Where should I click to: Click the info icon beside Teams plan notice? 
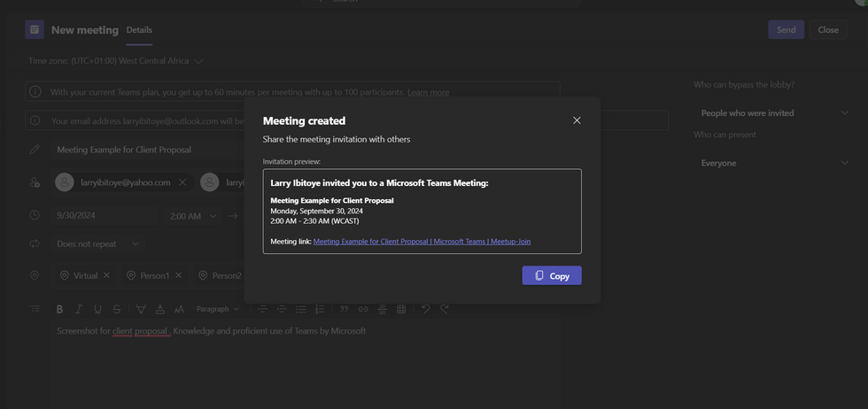pos(35,92)
